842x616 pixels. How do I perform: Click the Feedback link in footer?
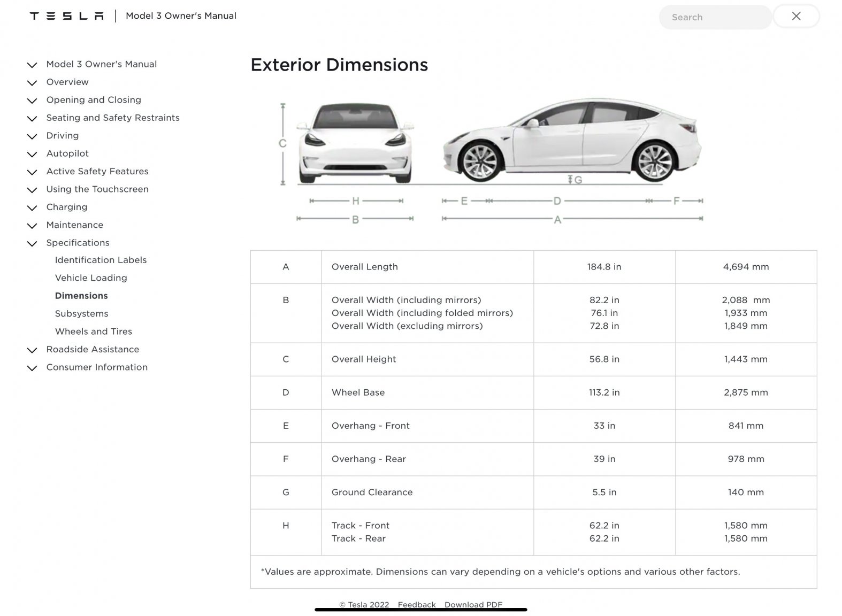416,604
